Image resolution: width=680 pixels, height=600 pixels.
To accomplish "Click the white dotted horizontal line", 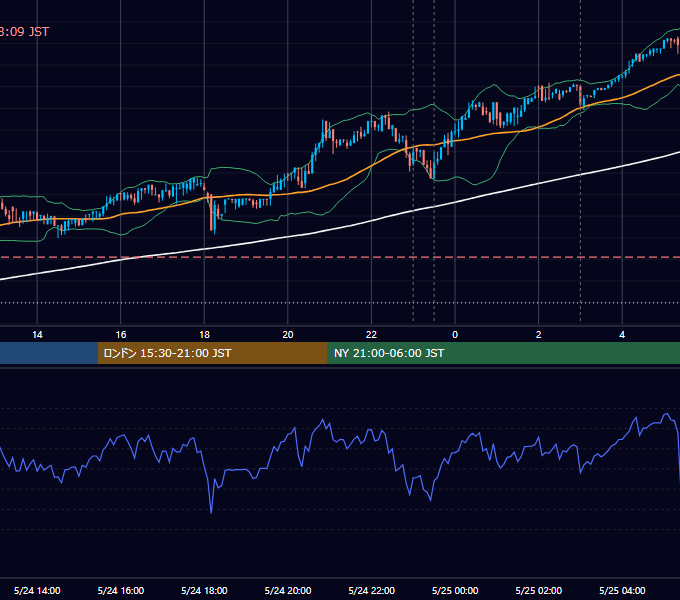I will (x=340, y=303).
